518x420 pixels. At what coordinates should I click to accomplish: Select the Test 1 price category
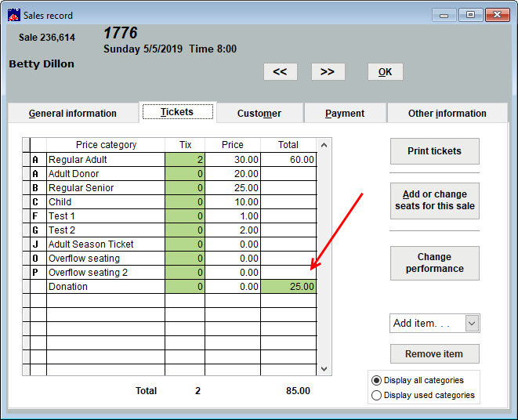coord(106,216)
